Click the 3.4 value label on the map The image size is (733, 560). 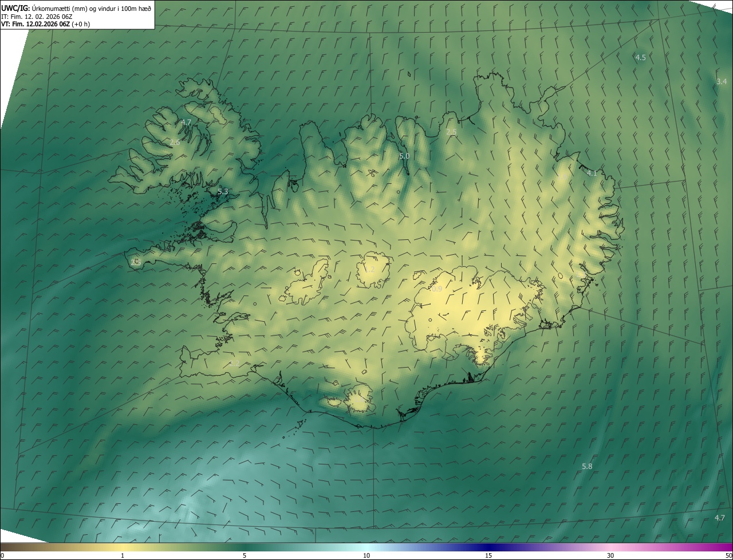coord(722,81)
